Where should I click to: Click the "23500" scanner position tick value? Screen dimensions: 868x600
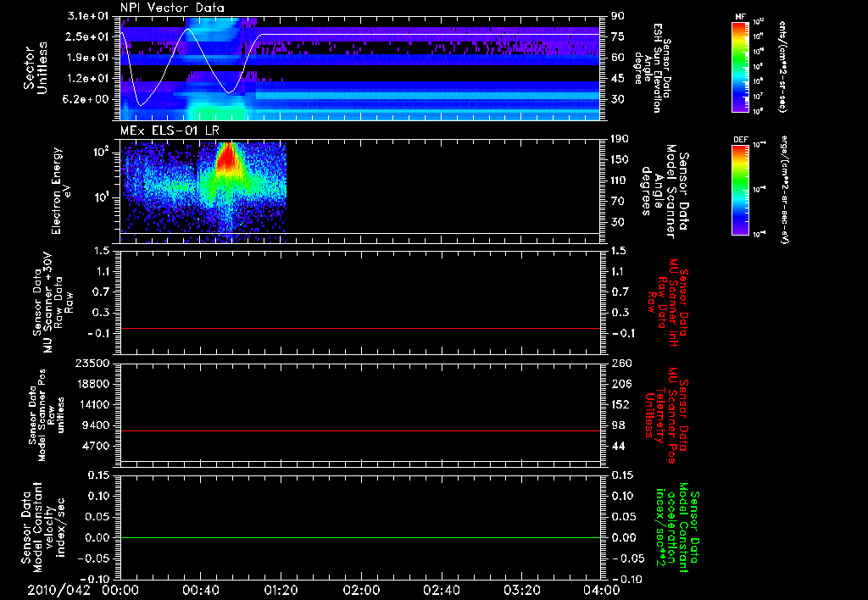point(93,364)
